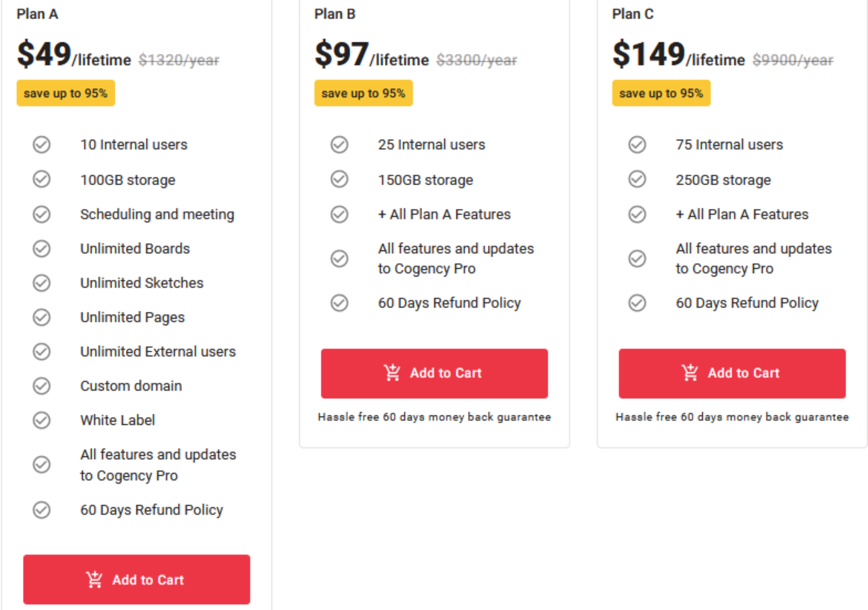The image size is (868, 610).
Task: Click Plan A save up to 95% badge
Action: (x=66, y=93)
